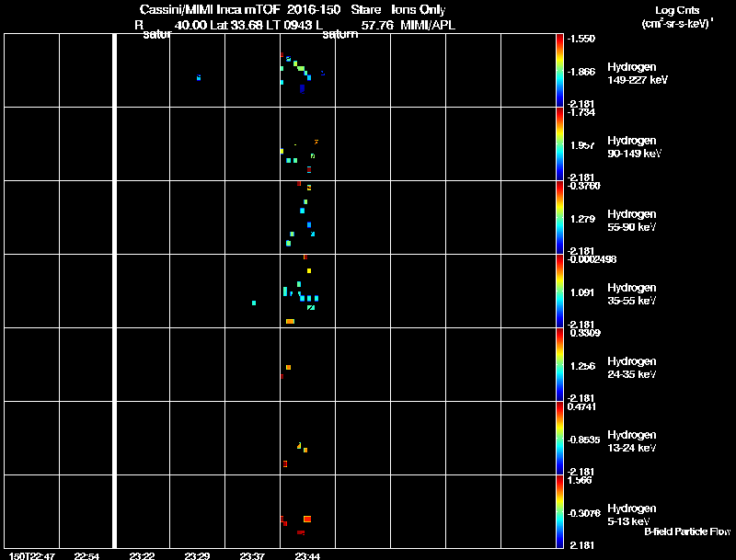736x560 pixels.
Task: Click the color bar beside Hydrogen 55-90 keV
Action: [x=559, y=218]
